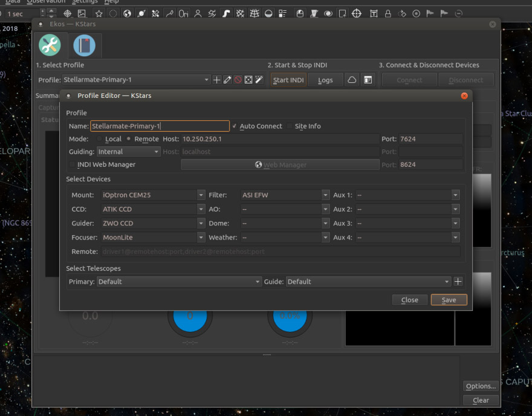Open the Observation menu
The width and height of the screenshot is (532, 416).
[46, 2]
